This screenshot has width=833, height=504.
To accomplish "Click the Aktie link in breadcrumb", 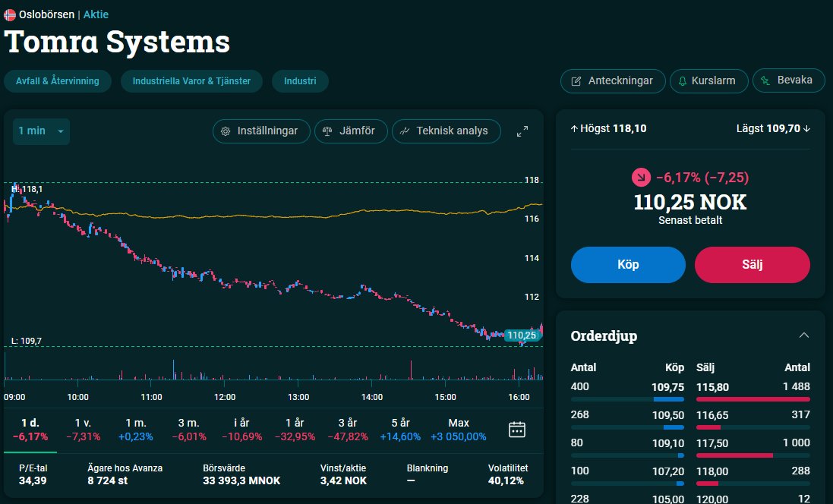I will point(96,15).
